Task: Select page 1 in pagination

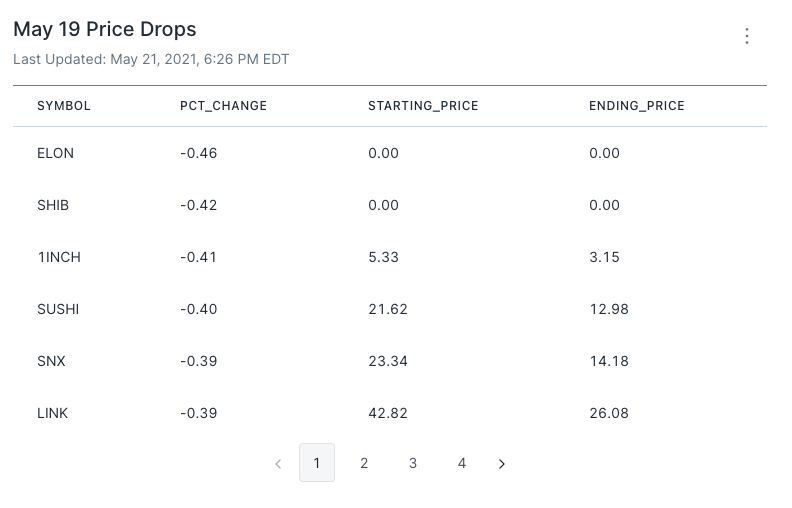Action: pos(317,463)
